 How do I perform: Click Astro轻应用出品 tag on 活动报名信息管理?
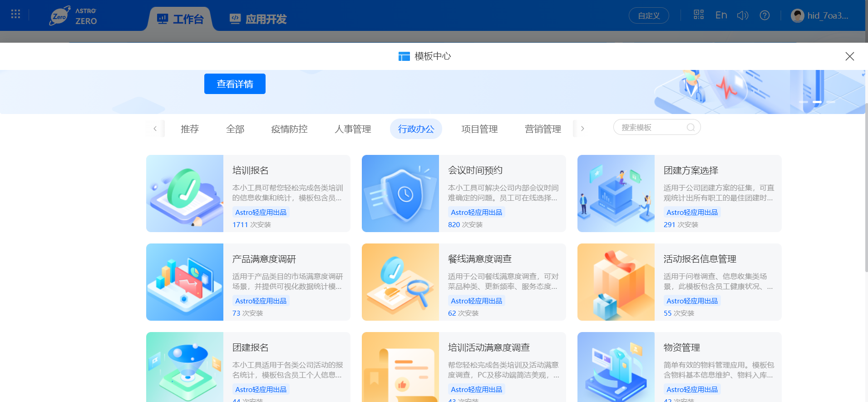coord(692,301)
